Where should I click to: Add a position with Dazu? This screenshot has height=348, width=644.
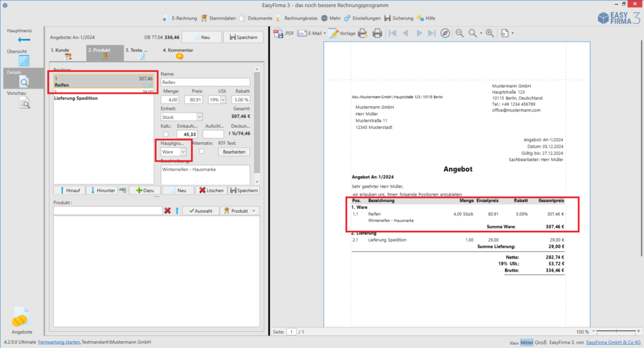pos(145,190)
